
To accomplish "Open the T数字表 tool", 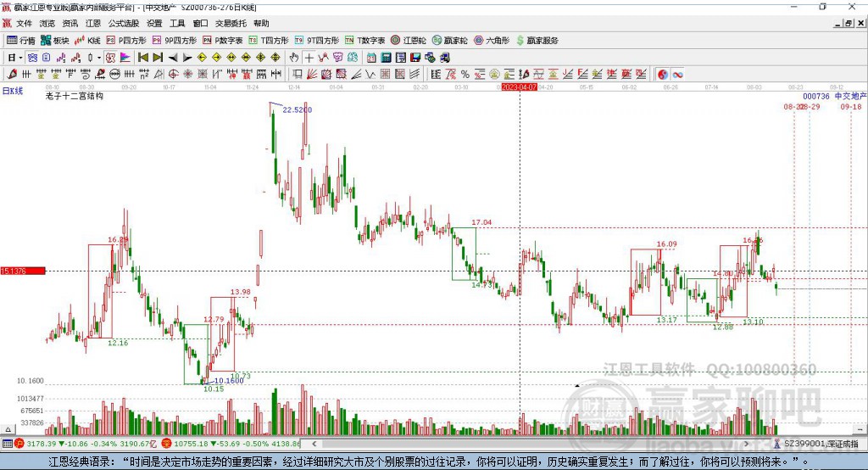I will [364, 41].
